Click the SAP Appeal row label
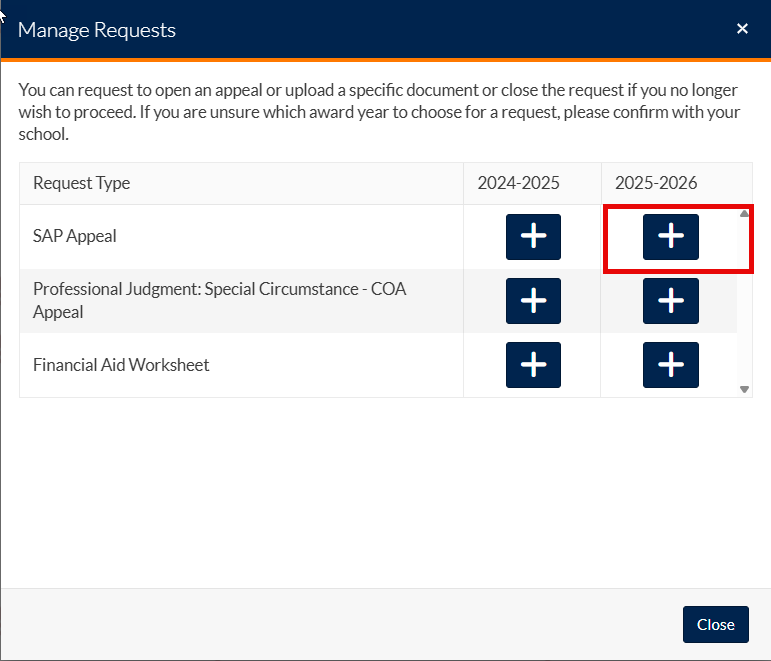 (x=75, y=237)
